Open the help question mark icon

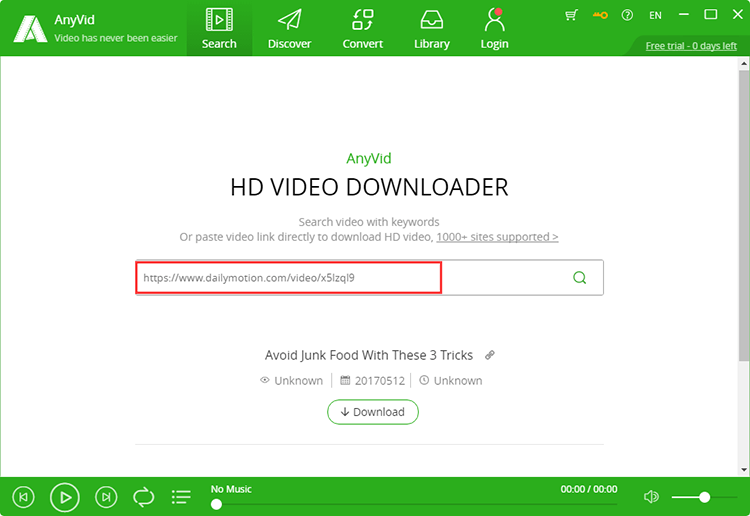(x=627, y=15)
